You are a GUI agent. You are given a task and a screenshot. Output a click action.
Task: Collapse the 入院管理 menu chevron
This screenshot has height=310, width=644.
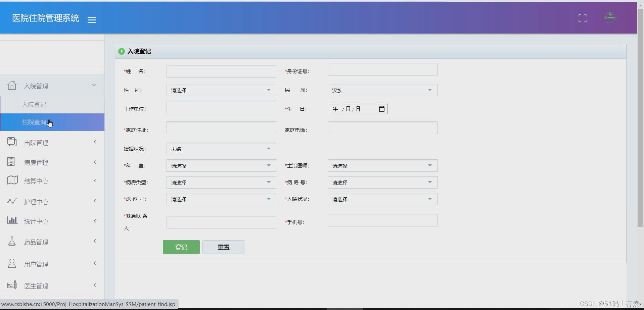point(94,85)
